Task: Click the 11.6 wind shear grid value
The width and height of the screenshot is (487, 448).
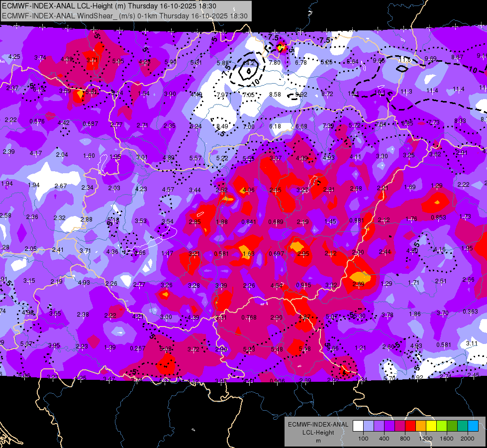Action: pos(405,59)
